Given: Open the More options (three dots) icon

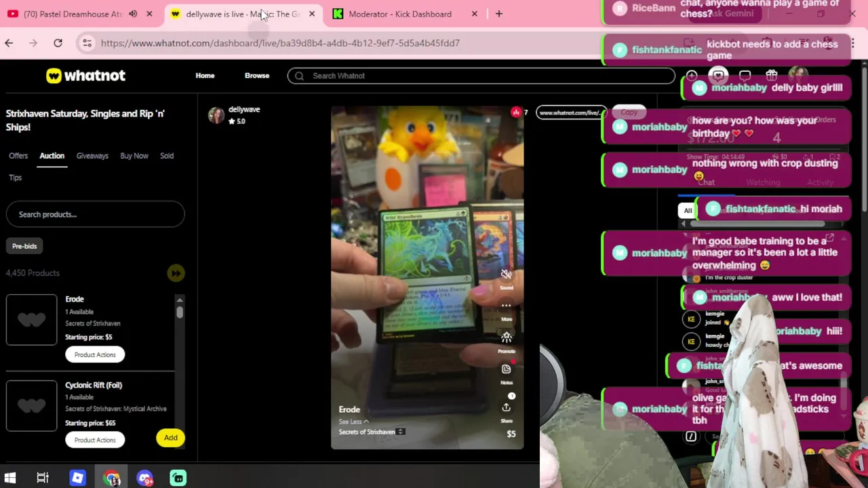Looking at the screenshot, I should click(x=506, y=306).
